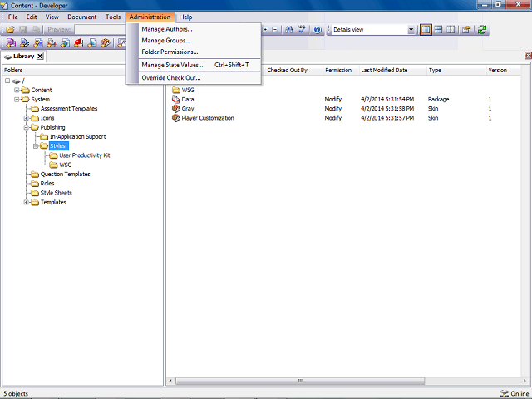
Task: Click the orange box new-skin icon
Action: click(x=106, y=43)
